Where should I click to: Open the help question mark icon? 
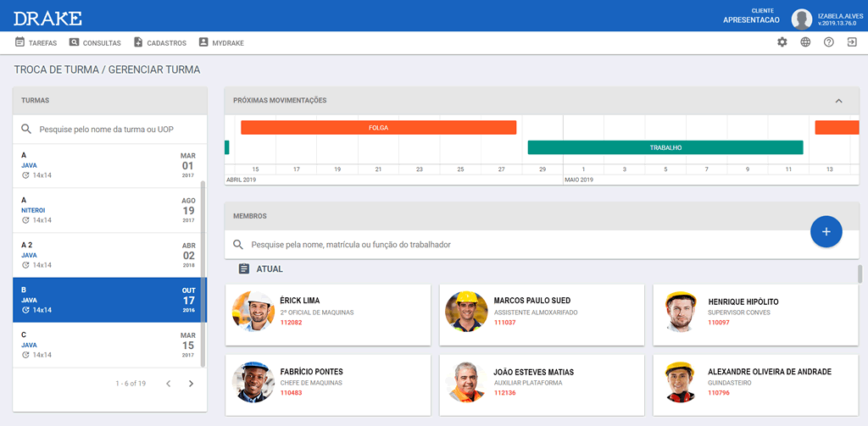coord(829,42)
